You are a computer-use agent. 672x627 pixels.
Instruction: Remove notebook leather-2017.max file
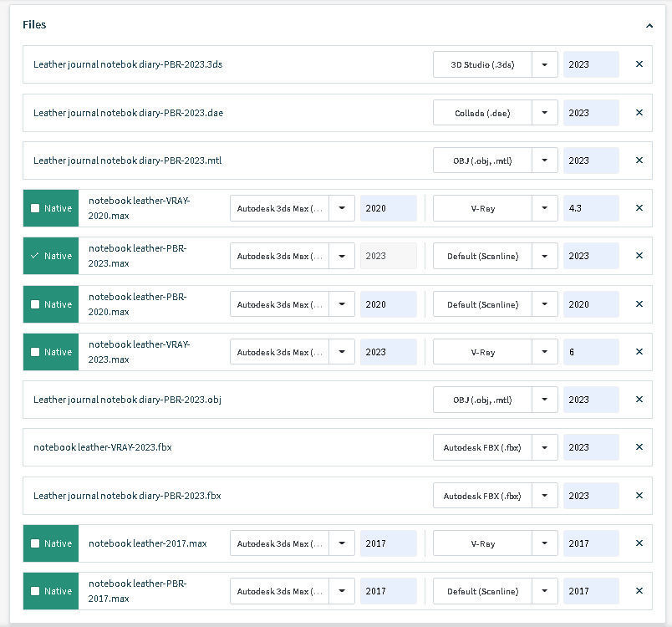[639, 543]
